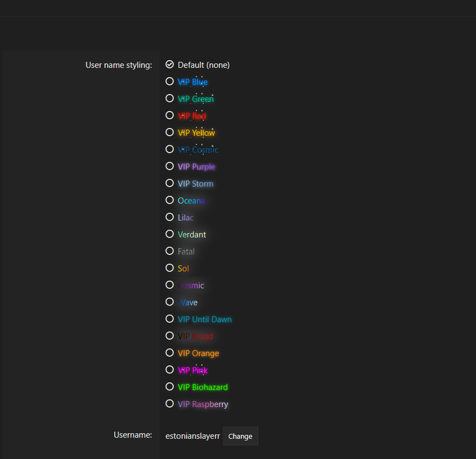Image resolution: width=476 pixels, height=459 pixels.
Task: Select the Verdant radio button
Action: tap(170, 234)
